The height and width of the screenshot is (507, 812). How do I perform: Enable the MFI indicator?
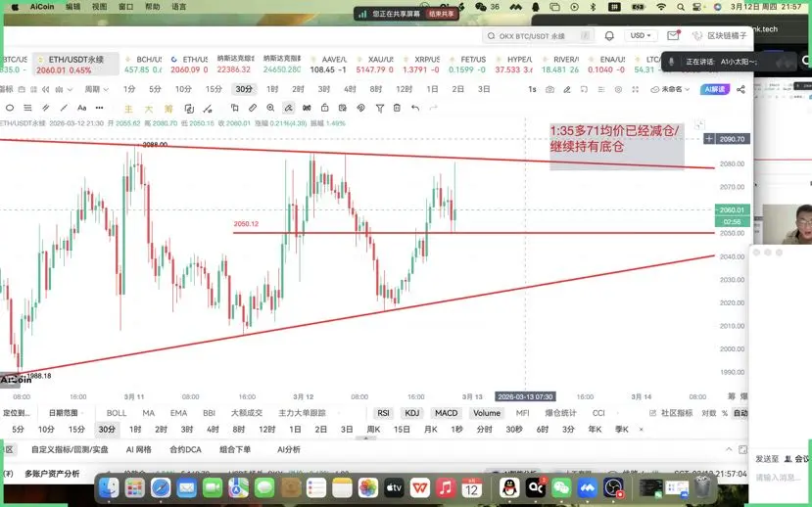click(x=522, y=413)
